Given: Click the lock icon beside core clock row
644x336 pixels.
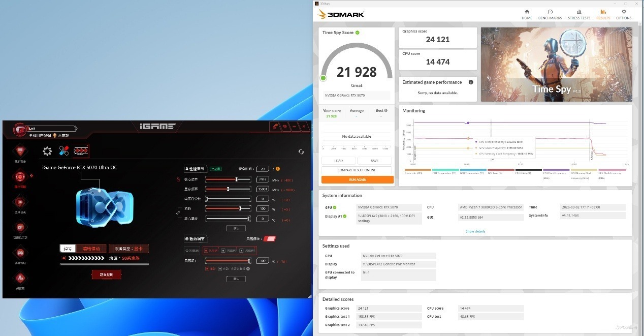Looking at the screenshot, I should [x=178, y=180].
